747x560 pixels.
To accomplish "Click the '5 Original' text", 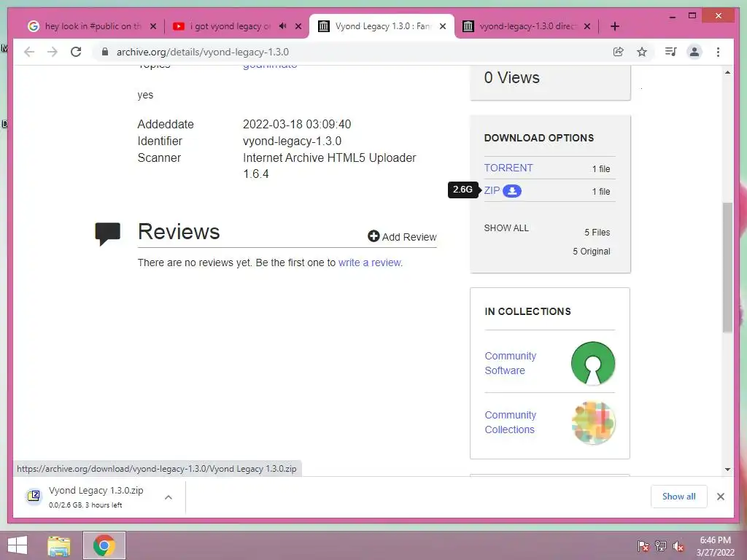I will pyautogui.click(x=591, y=252).
